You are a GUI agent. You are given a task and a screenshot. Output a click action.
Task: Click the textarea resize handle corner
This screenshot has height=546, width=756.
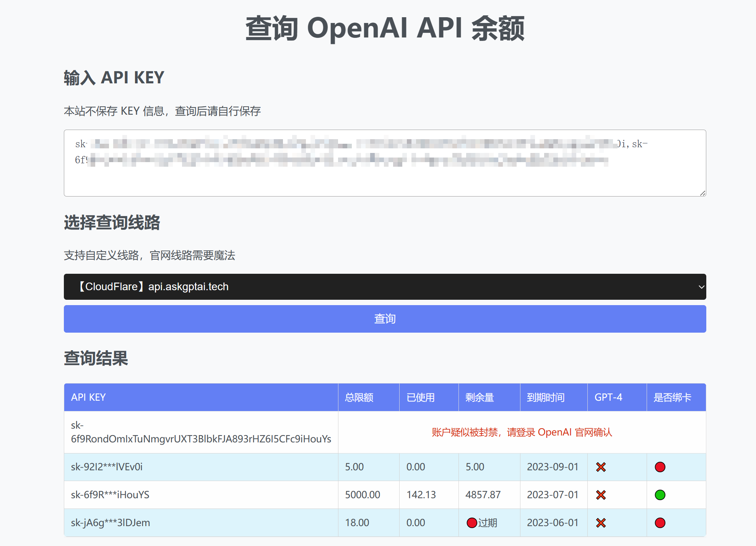click(702, 193)
